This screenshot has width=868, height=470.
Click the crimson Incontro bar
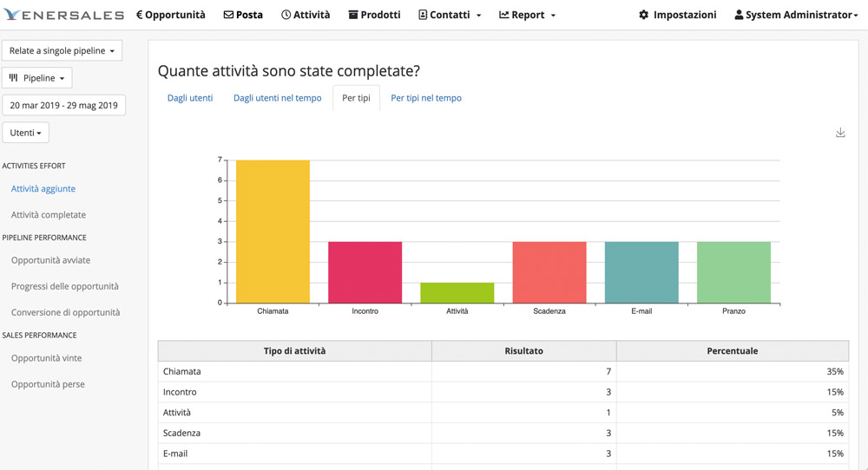[x=365, y=272]
